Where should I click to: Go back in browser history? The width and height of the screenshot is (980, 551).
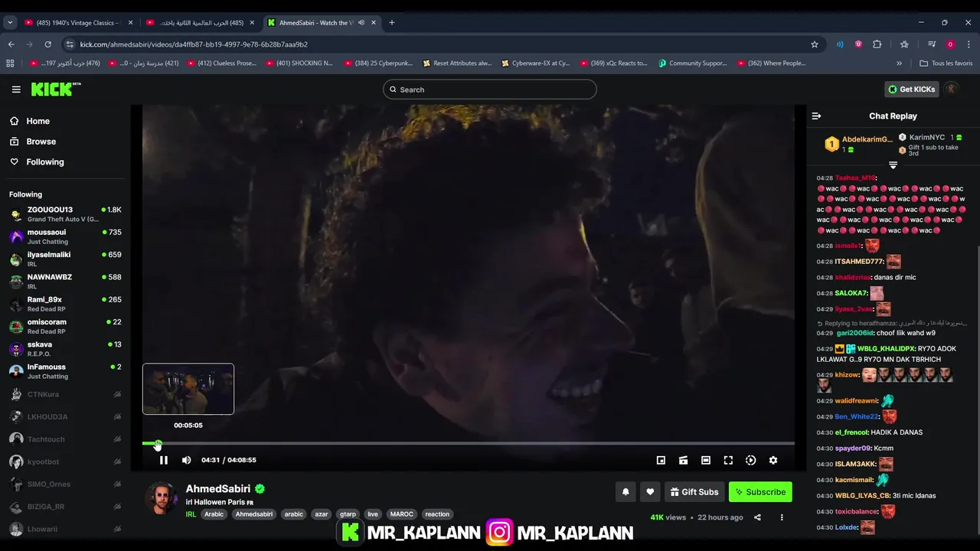point(11,44)
